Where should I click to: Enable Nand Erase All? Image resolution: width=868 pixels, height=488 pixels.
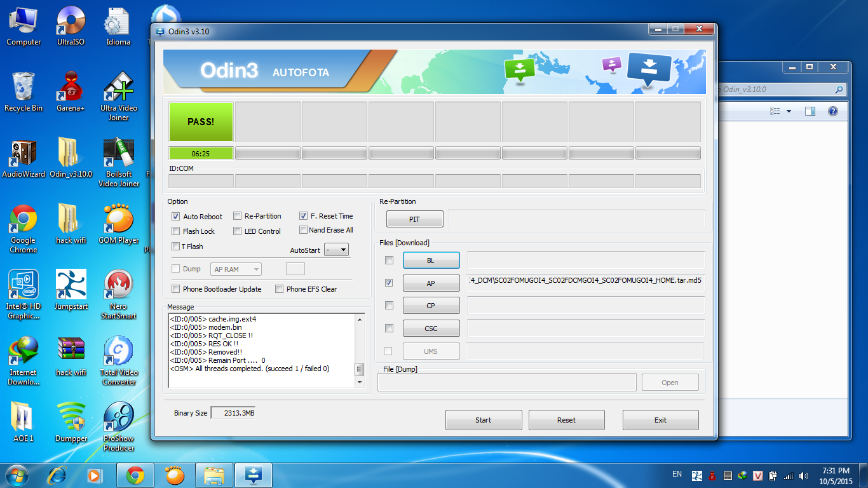(x=304, y=230)
